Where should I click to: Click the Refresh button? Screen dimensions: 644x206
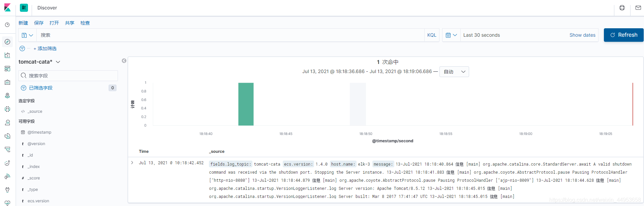point(623,35)
